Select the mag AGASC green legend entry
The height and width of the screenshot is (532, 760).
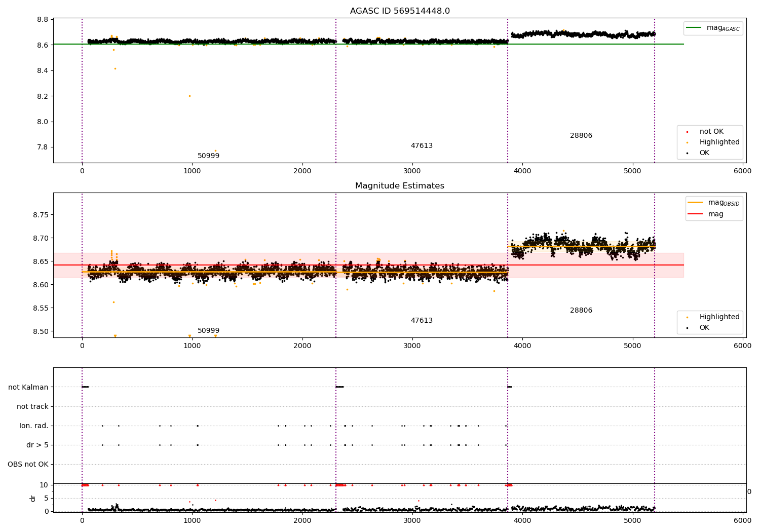coord(713,28)
